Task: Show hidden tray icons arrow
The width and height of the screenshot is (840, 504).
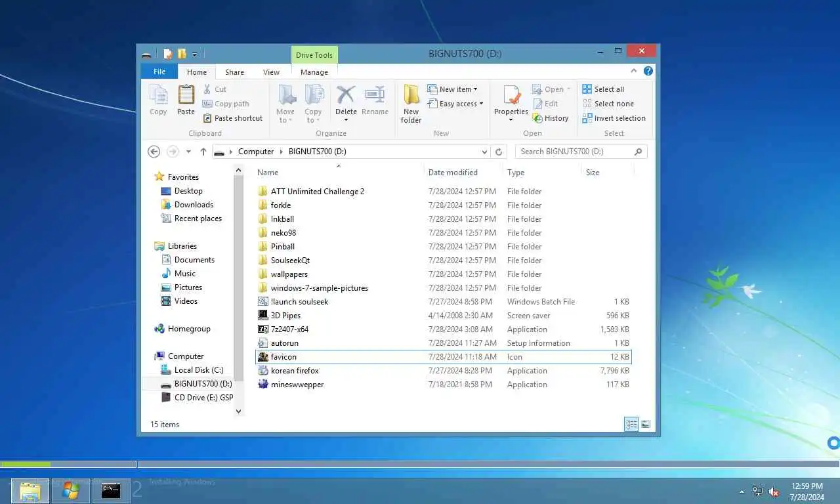Action: point(742,492)
